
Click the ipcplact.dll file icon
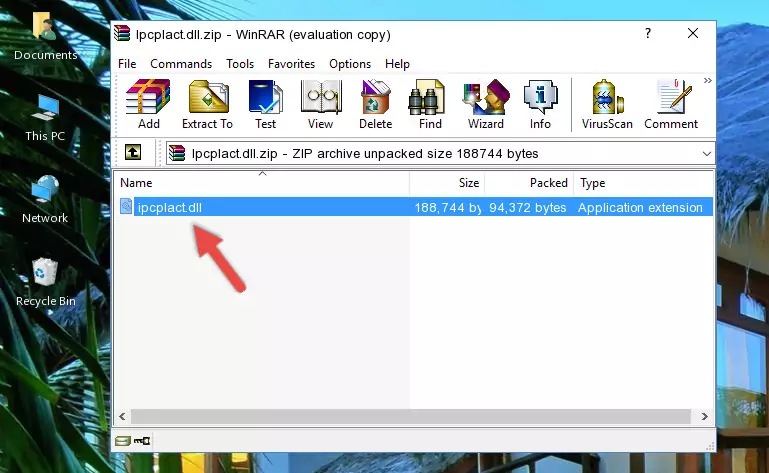pyautogui.click(x=126, y=207)
